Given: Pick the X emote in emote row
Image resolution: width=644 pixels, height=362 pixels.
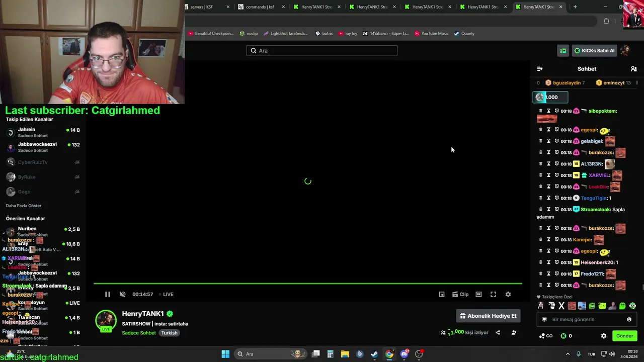Looking at the screenshot, I should (x=561, y=306).
